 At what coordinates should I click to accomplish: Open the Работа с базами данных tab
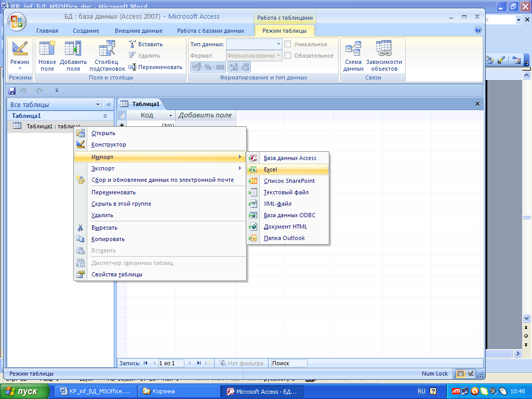[x=211, y=31]
